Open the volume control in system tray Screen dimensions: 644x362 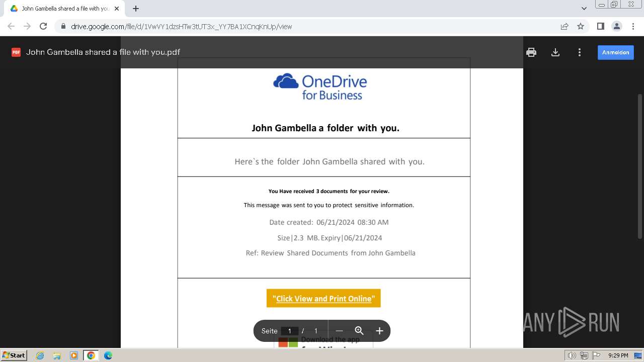click(572, 355)
